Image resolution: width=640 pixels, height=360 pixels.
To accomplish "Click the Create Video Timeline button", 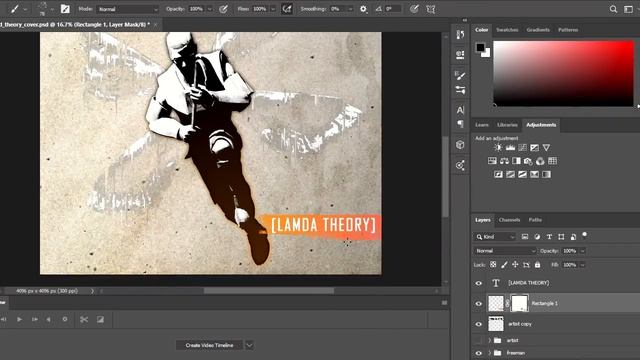I will pyautogui.click(x=209, y=345).
